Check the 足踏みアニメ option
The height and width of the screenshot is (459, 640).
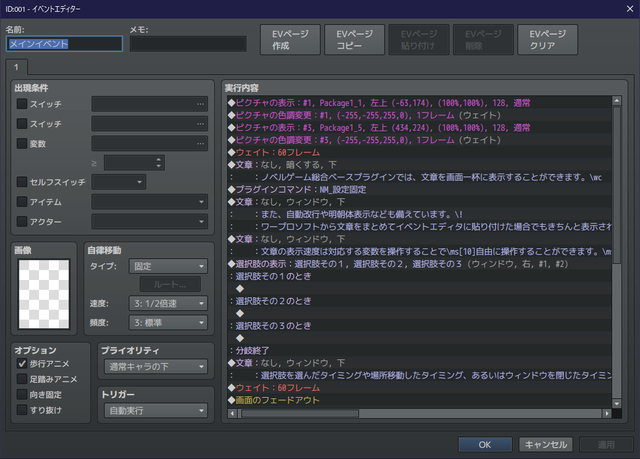pyautogui.click(x=22, y=379)
